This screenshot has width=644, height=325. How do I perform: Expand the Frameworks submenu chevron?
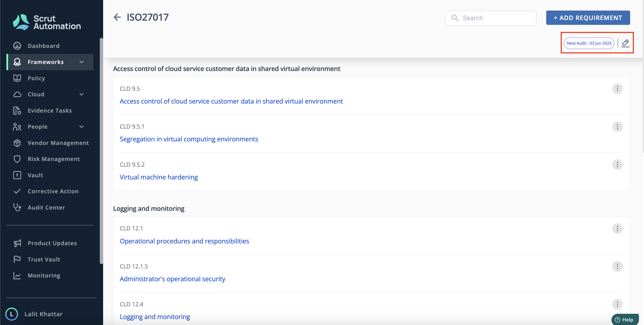[x=82, y=62]
